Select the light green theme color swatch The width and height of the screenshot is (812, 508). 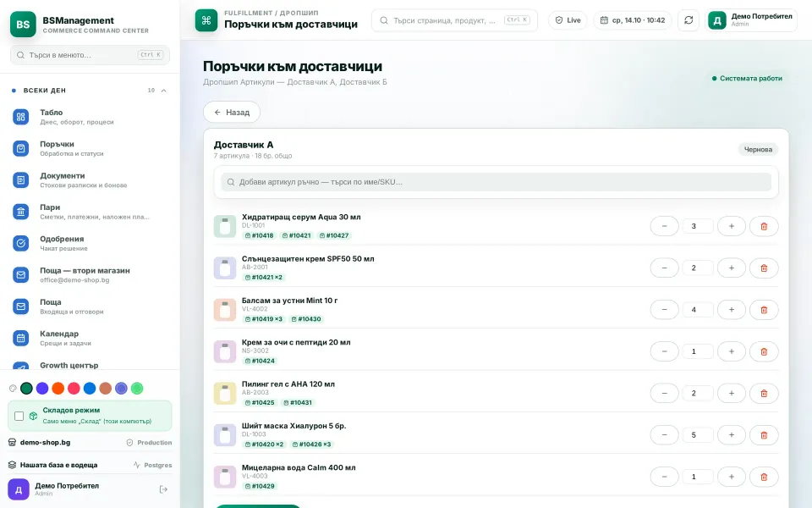pos(137,389)
